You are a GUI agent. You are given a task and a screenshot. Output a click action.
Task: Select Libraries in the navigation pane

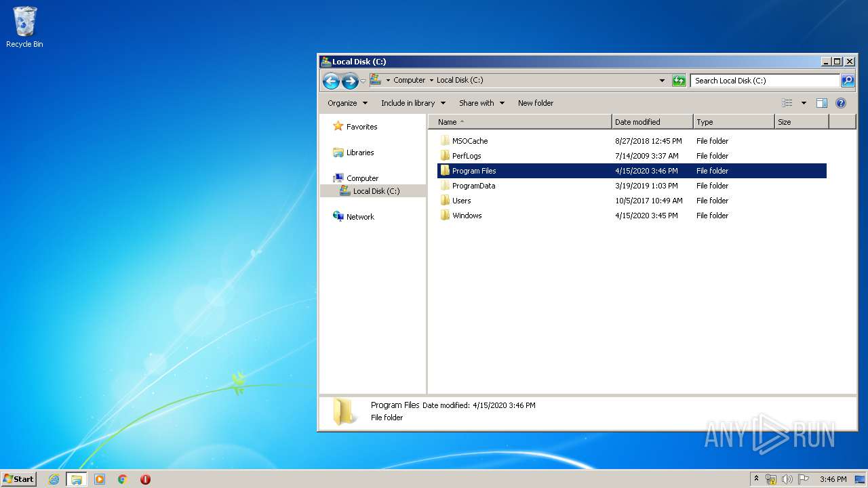click(360, 152)
